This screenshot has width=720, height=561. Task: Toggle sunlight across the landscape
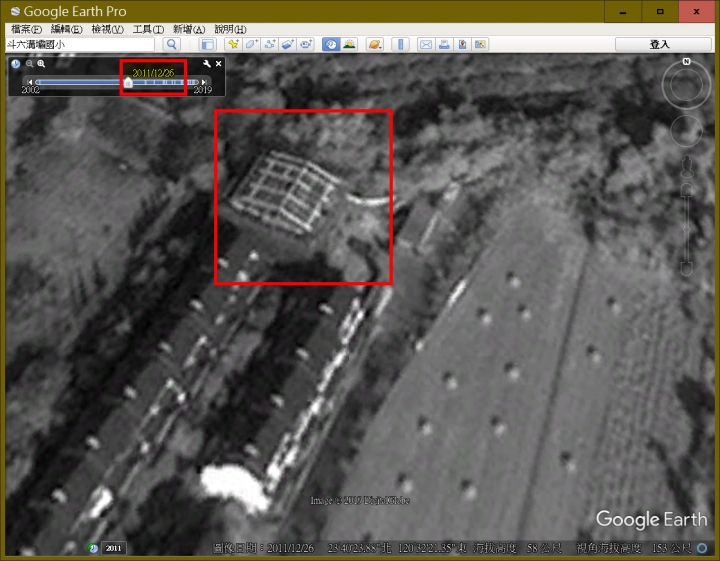point(349,45)
